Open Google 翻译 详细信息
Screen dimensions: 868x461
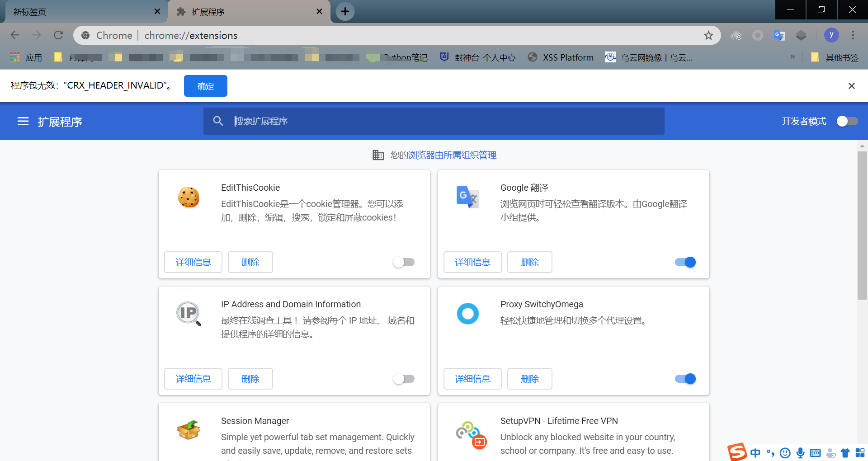click(x=472, y=262)
